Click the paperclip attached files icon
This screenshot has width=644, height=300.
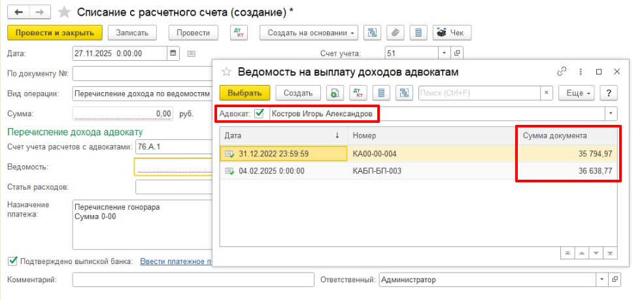pyautogui.click(x=395, y=33)
